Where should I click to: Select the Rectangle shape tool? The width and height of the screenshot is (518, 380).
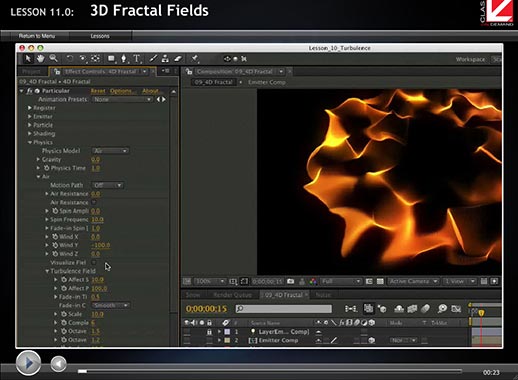[x=111, y=59]
